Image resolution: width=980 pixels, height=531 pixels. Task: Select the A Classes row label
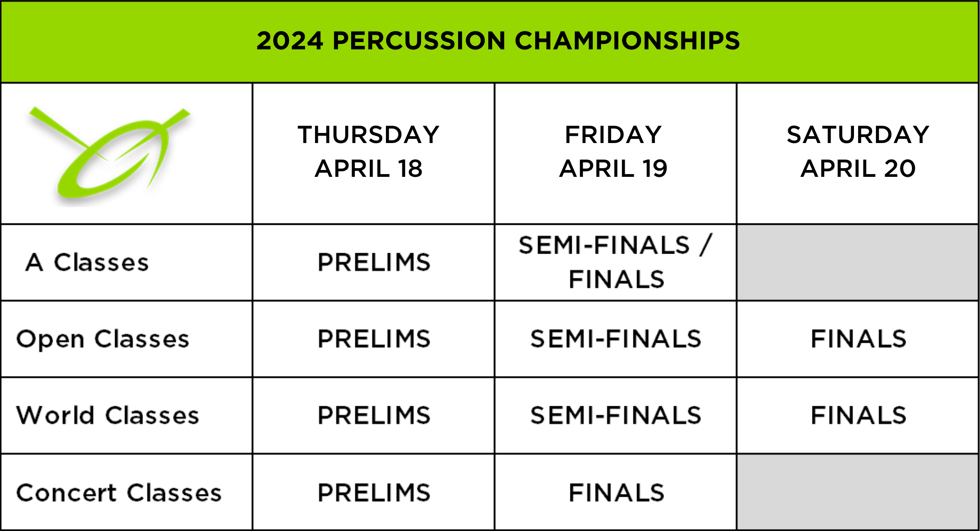(x=87, y=262)
